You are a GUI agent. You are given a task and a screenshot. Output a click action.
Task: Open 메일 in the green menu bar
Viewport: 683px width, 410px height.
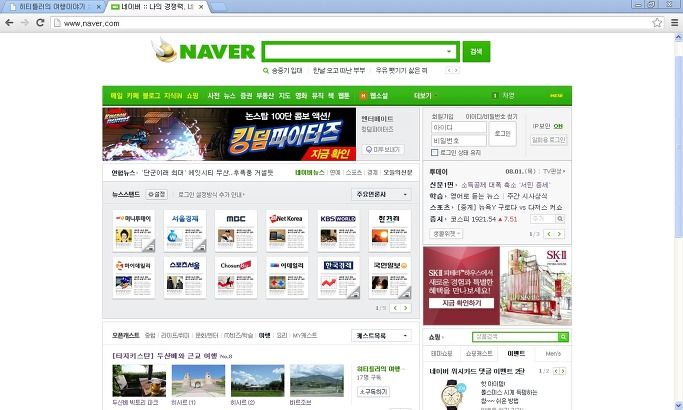point(116,95)
